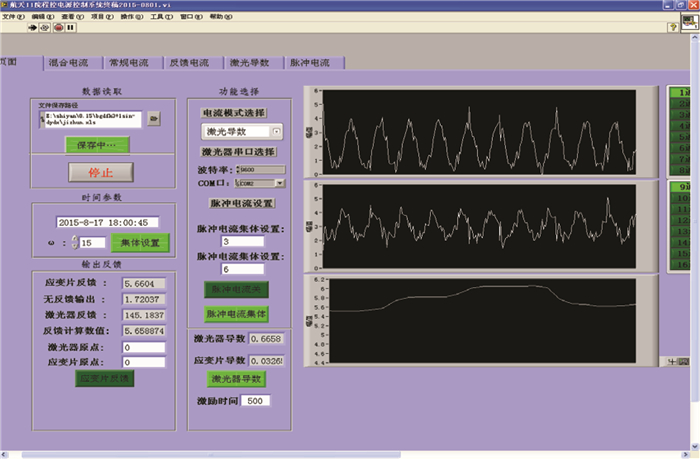Click the file path browse folder icon
Viewport: 700px width, 459px height.
154,119
